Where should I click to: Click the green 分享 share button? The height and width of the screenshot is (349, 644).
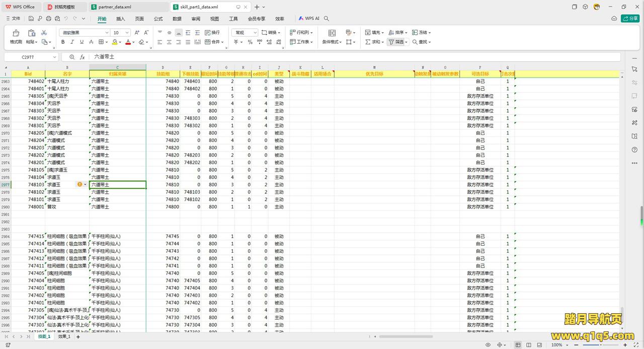point(630,19)
